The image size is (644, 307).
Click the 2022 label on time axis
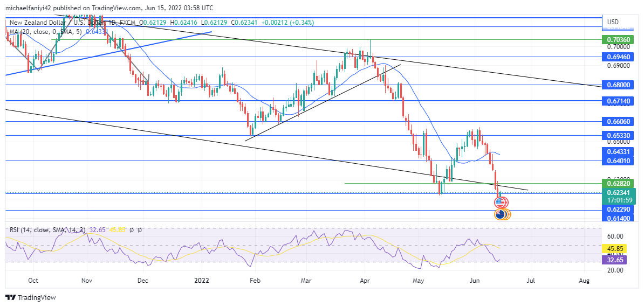(202, 281)
